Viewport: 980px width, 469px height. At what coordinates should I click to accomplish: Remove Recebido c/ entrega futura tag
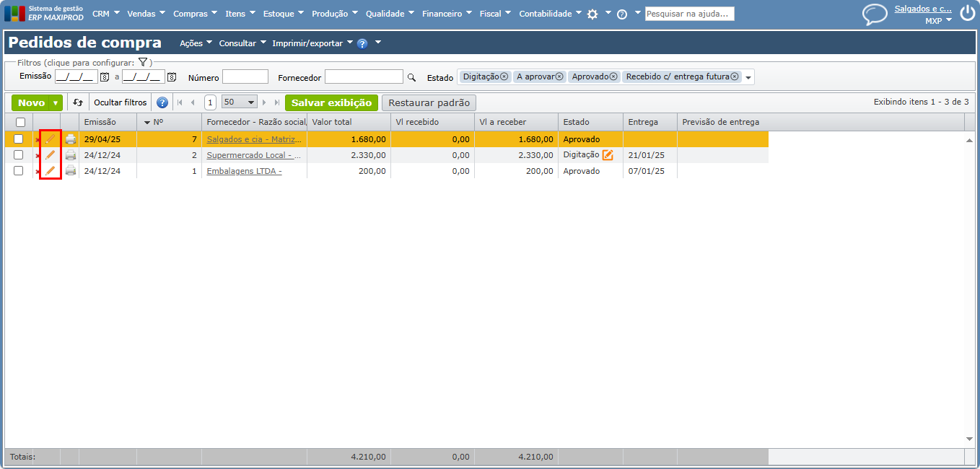tap(735, 76)
